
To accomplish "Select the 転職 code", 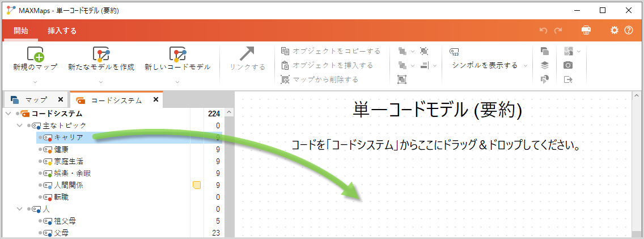I will pyautogui.click(x=61, y=197).
